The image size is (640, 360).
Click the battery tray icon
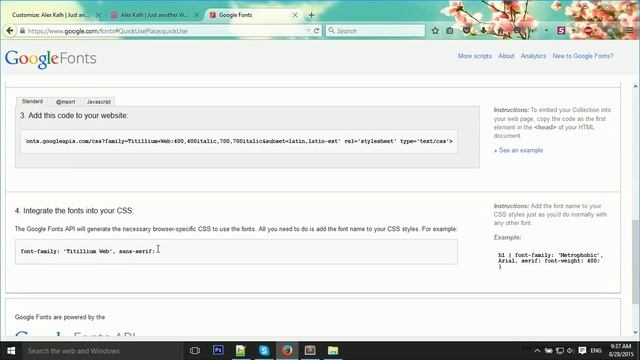549,351
